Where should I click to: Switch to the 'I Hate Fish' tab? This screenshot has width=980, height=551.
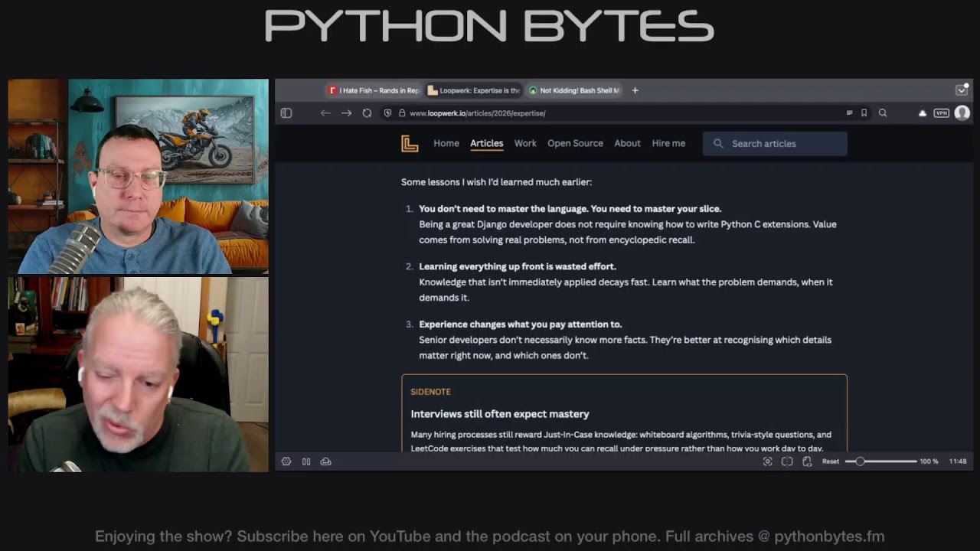tap(373, 90)
